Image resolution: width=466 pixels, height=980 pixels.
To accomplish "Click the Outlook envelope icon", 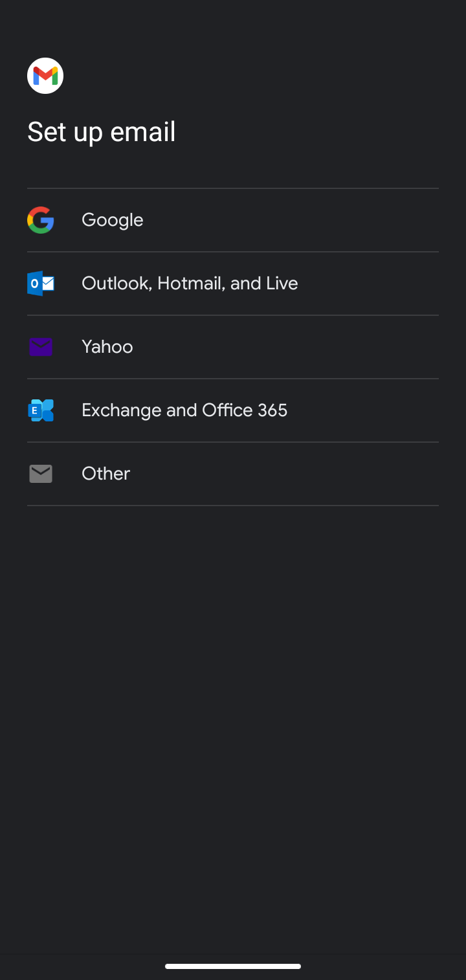I will 40,284.
